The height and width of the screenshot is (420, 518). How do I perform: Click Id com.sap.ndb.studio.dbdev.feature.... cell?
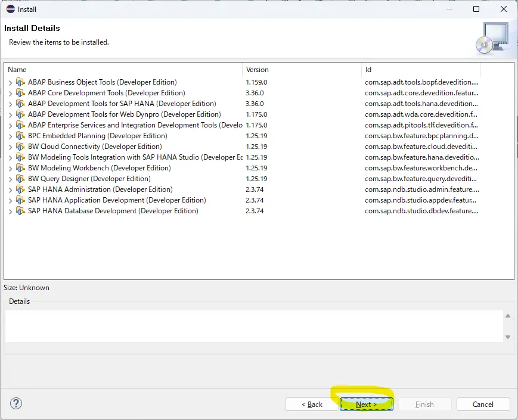[x=421, y=211]
